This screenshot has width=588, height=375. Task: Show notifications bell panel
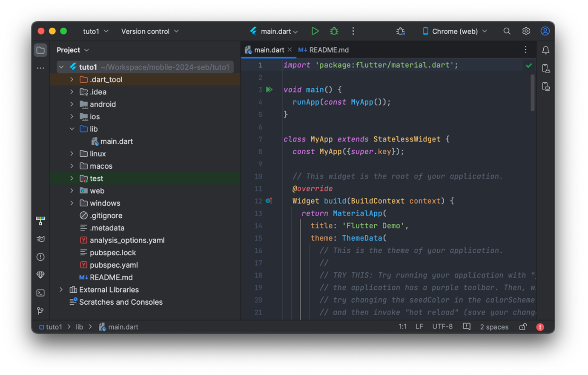[545, 50]
